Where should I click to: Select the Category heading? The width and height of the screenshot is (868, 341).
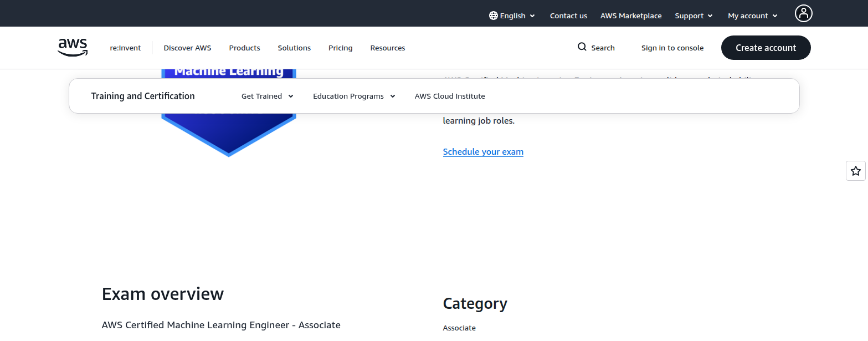[475, 303]
